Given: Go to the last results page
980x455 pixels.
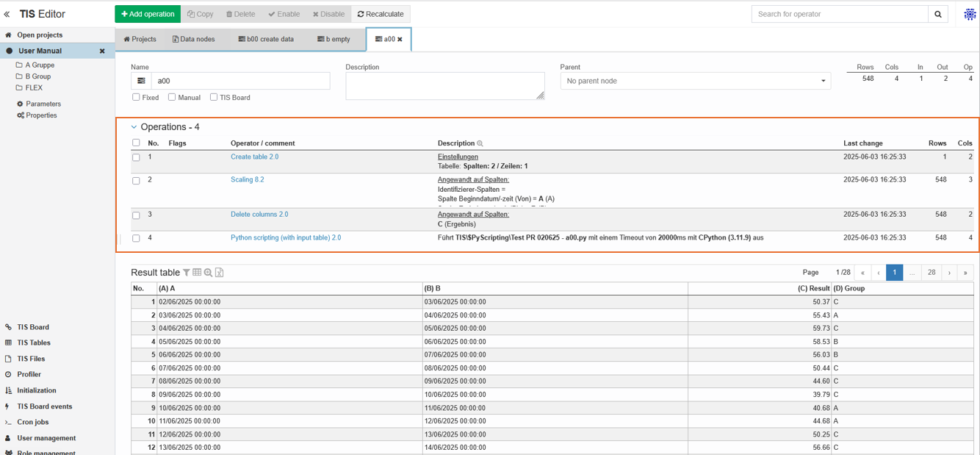Looking at the screenshot, I should [965, 273].
